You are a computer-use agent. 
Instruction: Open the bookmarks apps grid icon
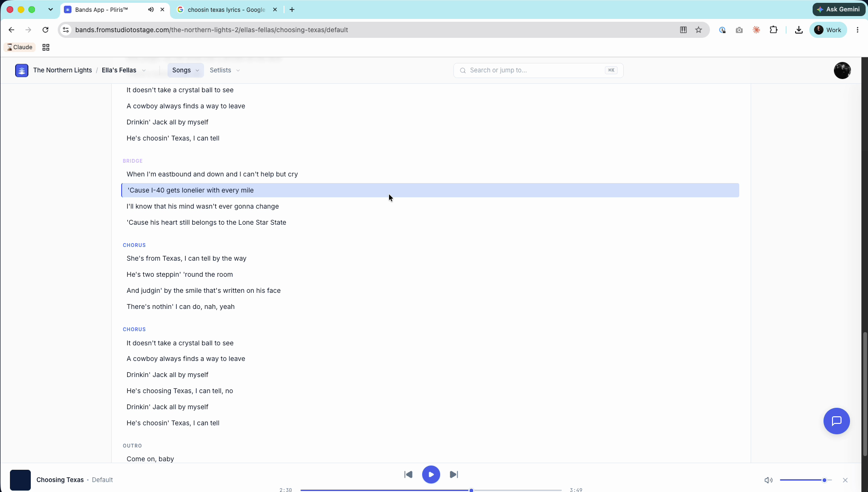click(46, 47)
